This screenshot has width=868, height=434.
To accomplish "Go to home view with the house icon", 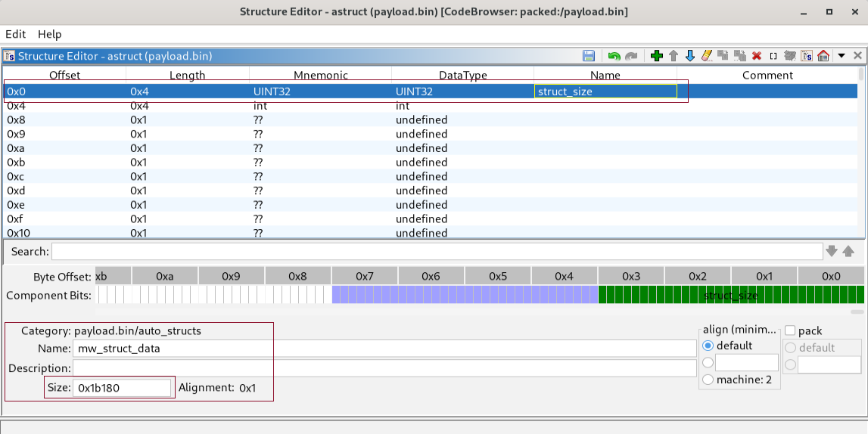I will 823,56.
